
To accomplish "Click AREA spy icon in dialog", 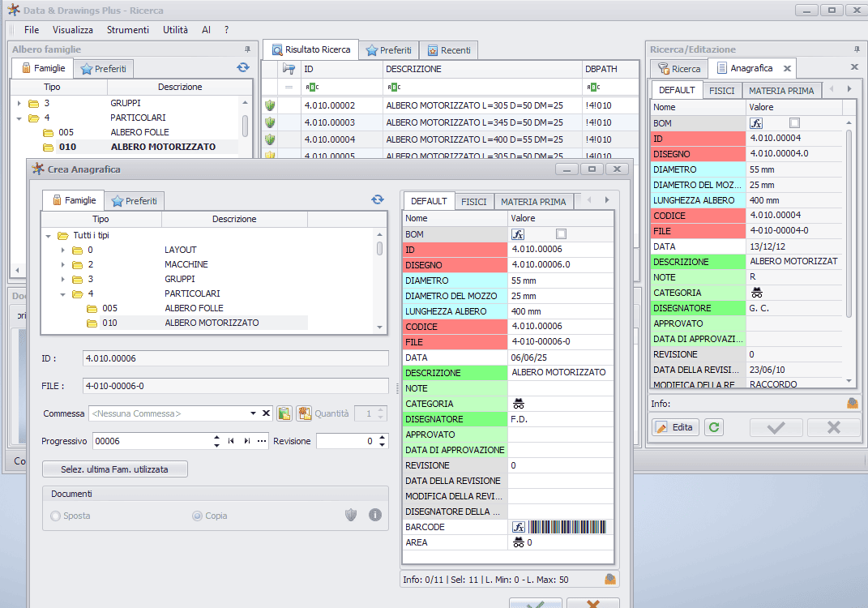I will point(518,542).
